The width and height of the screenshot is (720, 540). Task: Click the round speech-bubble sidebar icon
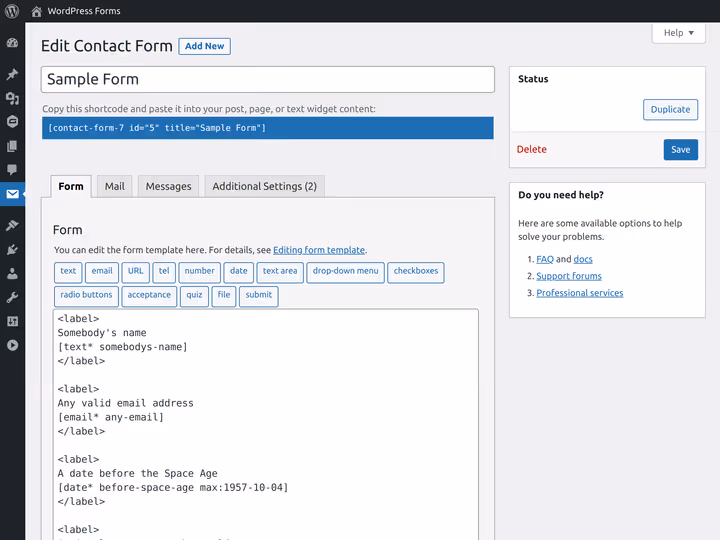pyautogui.click(x=12, y=122)
